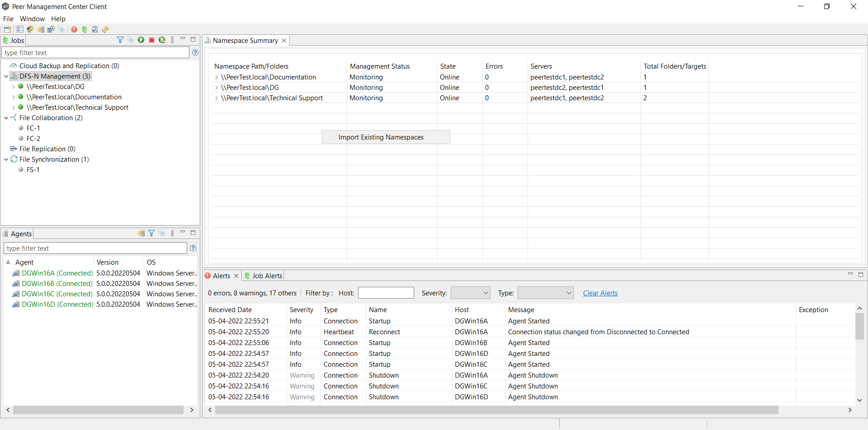Select FC-2 job in tree

(x=33, y=139)
